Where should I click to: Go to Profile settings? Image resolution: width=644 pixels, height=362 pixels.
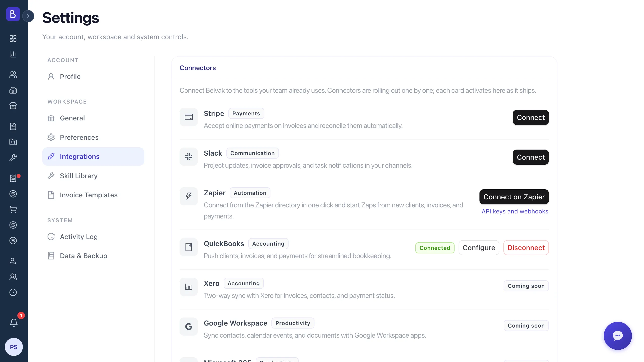click(x=93, y=77)
